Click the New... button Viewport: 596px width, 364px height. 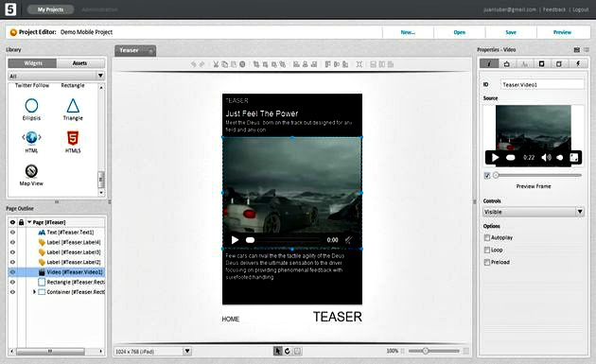point(408,32)
